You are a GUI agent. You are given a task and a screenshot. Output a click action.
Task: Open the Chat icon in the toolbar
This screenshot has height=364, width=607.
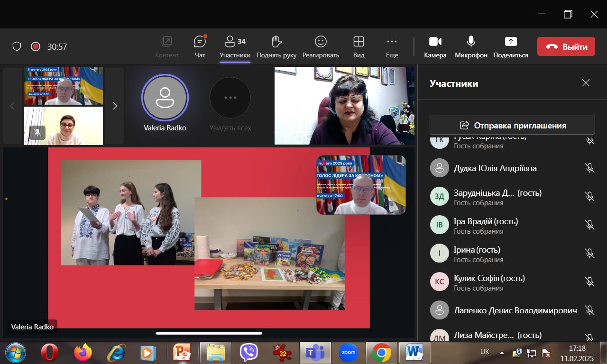coord(200,42)
